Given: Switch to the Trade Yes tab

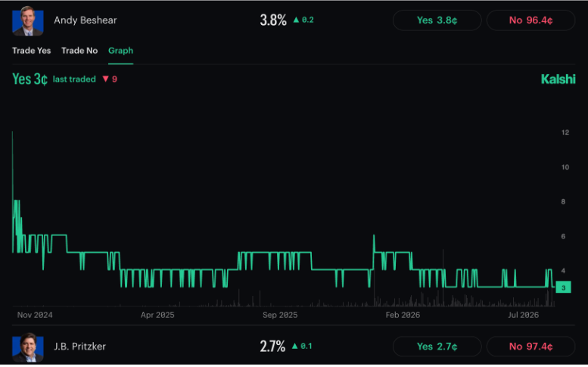Looking at the screenshot, I should pos(32,51).
